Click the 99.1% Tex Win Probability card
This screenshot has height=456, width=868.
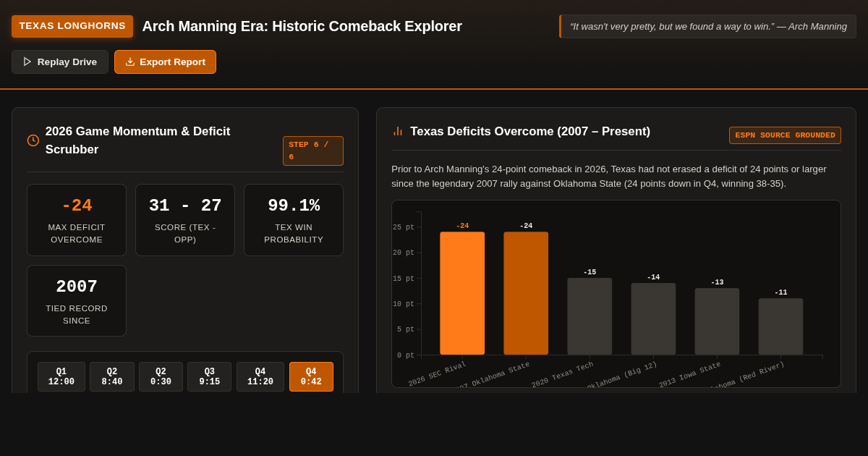coord(294,220)
